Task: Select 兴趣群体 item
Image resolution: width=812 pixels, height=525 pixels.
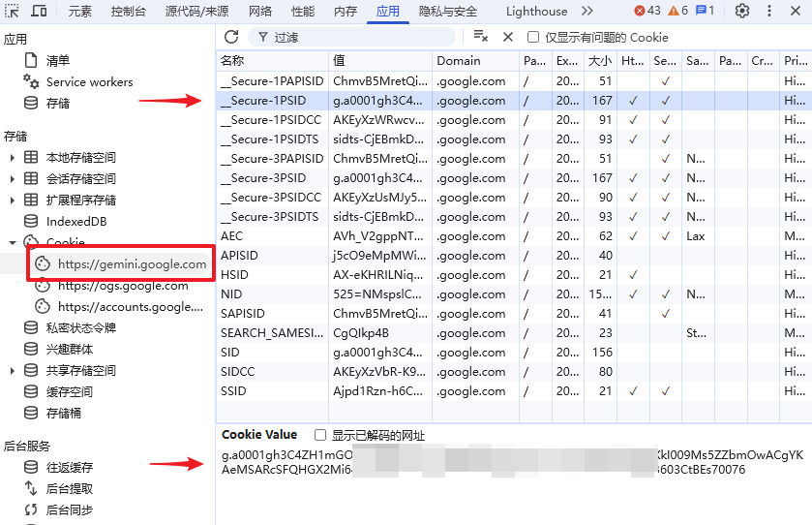Action: click(70, 349)
